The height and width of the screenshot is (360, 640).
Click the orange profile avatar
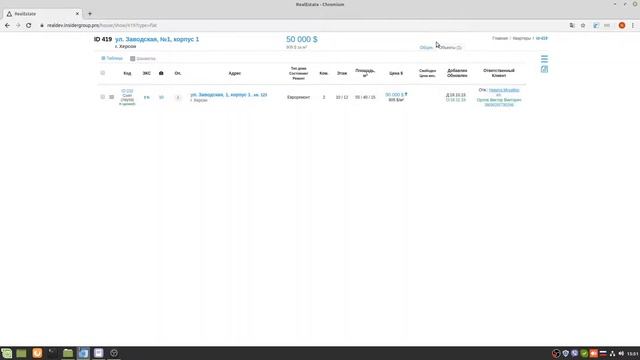(x=622, y=25)
